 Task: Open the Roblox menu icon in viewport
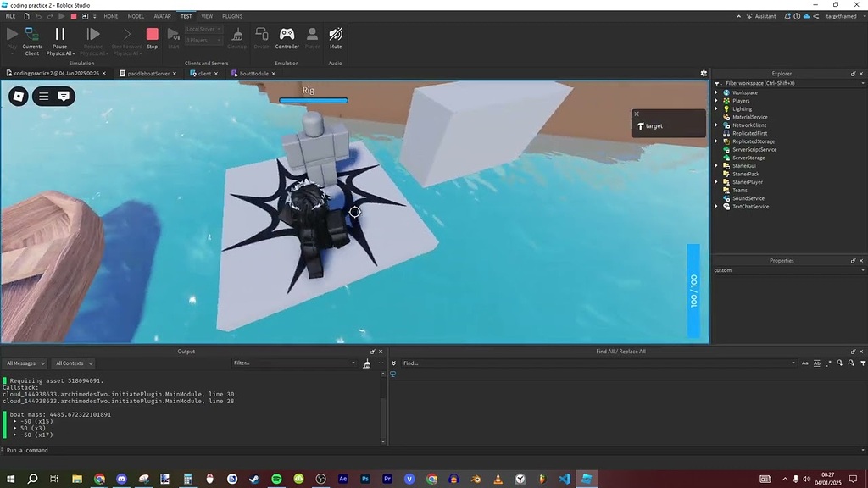19,97
